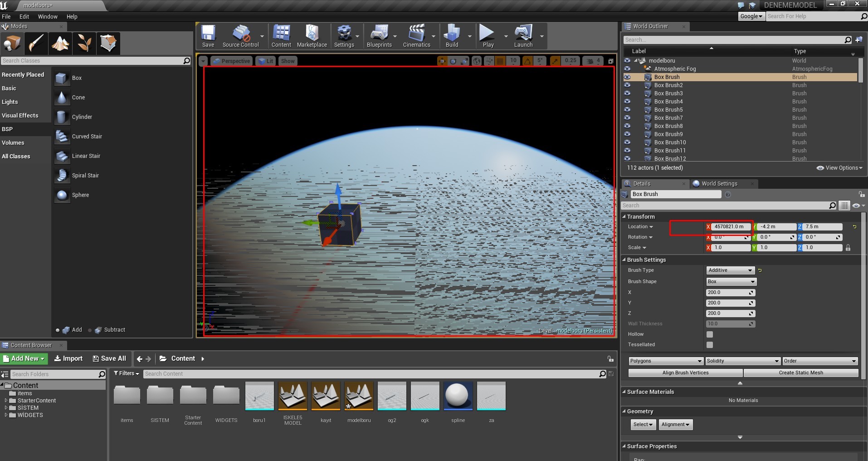Screen dimensions: 868x461
Task: Select the Lights category
Action: 10,102
